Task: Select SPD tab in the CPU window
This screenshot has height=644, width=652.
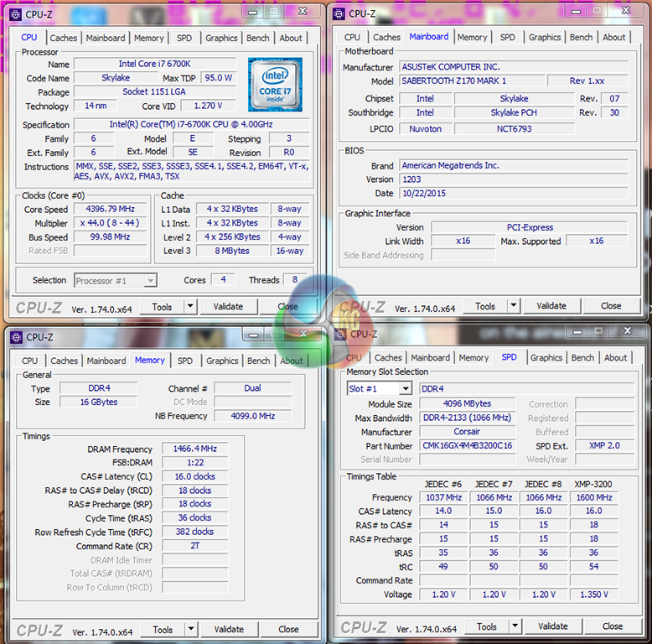Action: 184,38
